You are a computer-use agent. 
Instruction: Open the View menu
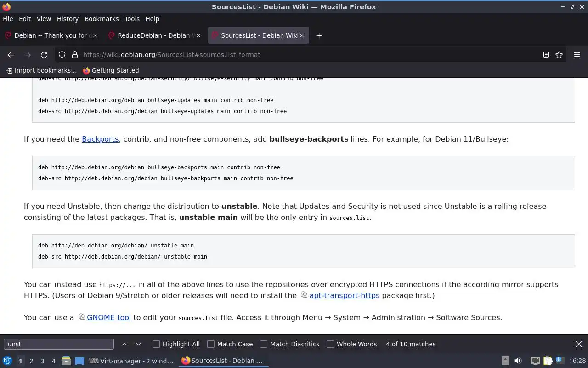44,19
